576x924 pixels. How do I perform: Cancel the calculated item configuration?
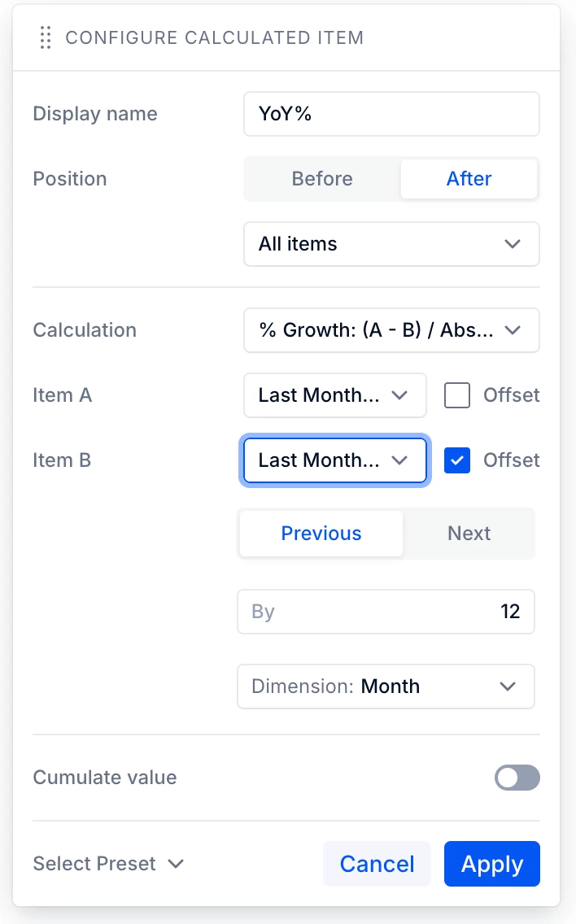click(x=377, y=864)
